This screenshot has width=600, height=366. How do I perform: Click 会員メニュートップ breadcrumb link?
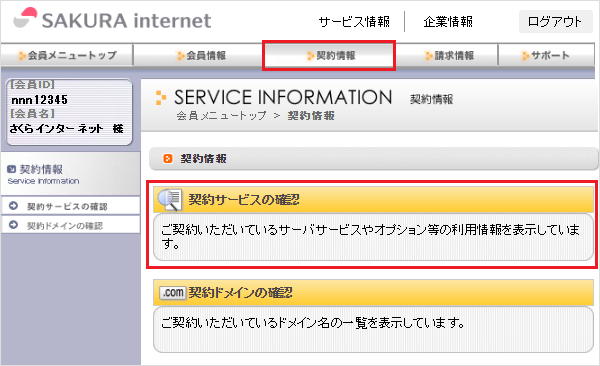pyautogui.click(x=221, y=116)
